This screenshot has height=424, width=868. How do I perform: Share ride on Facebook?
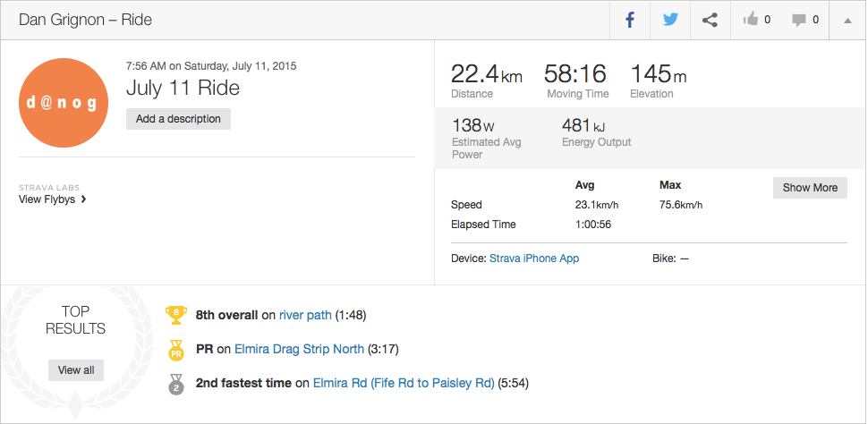point(630,20)
